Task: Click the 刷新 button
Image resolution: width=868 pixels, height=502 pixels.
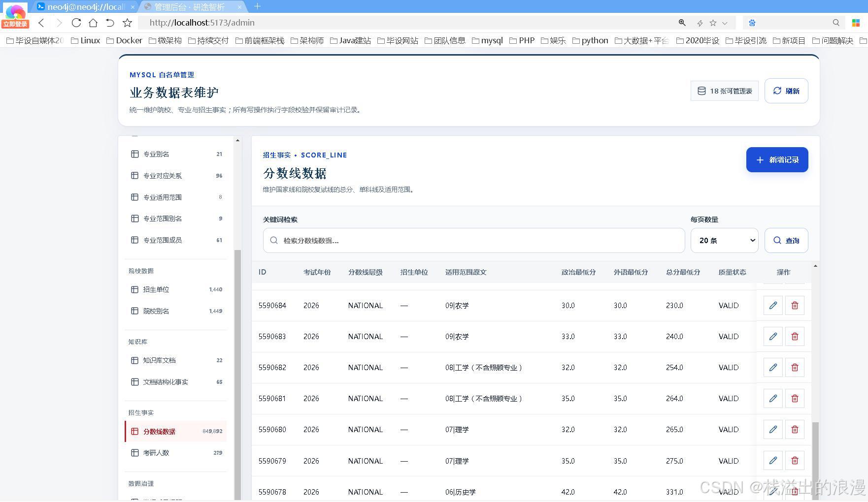Action: pyautogui.click(x=786, y=91)
